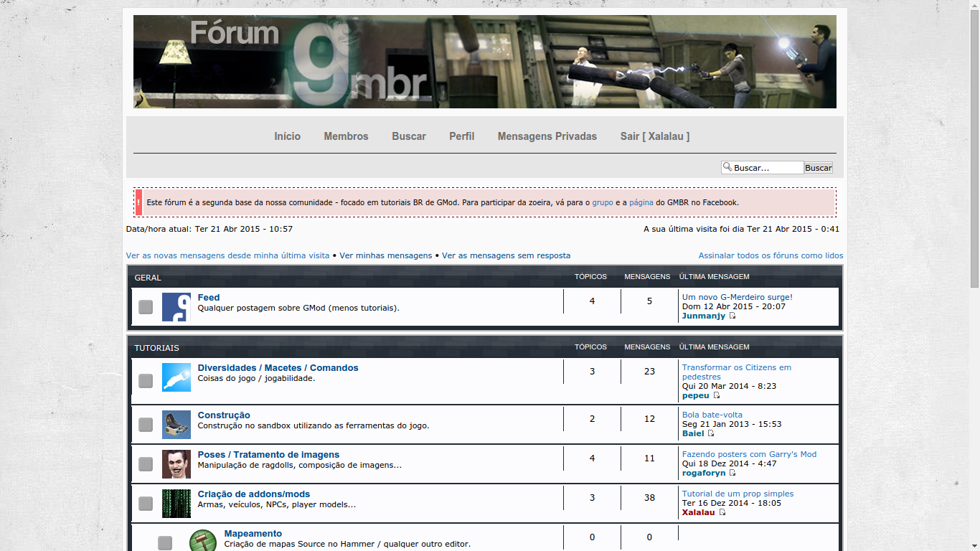Screen dimensions: 980x551
Task: Click the Fórum GMBR banner image
Action: click(x=484, y=62)
